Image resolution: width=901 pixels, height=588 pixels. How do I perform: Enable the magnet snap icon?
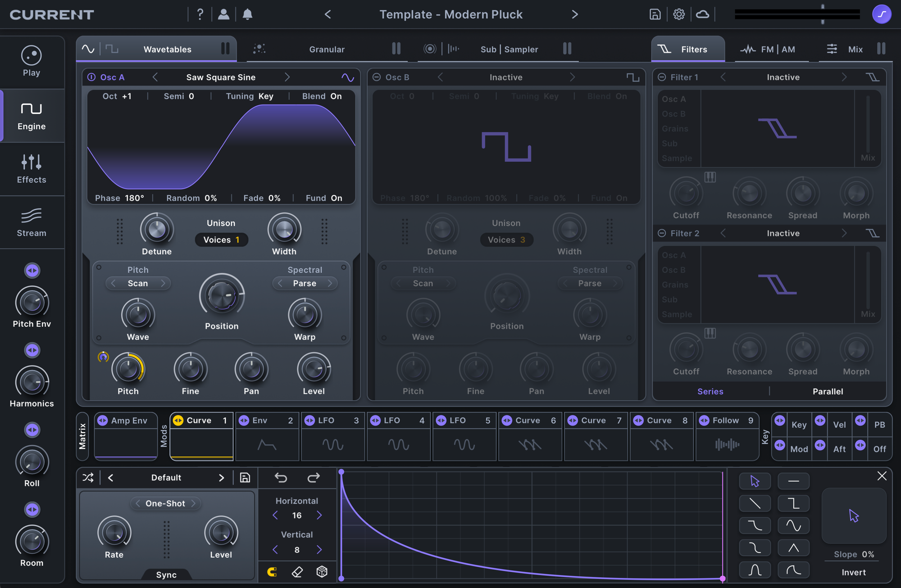[272, 572]
